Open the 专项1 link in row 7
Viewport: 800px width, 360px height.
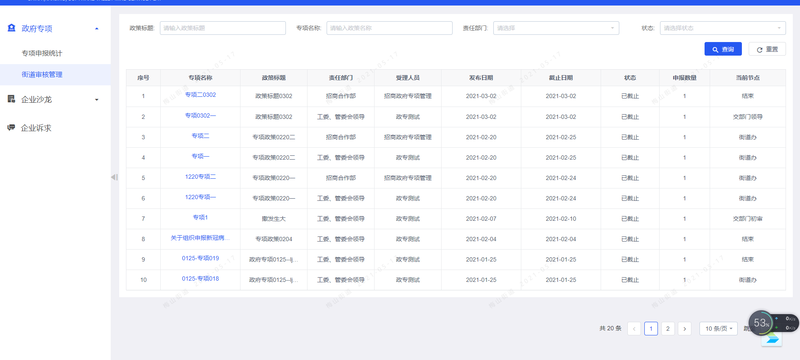coord(201,217)
